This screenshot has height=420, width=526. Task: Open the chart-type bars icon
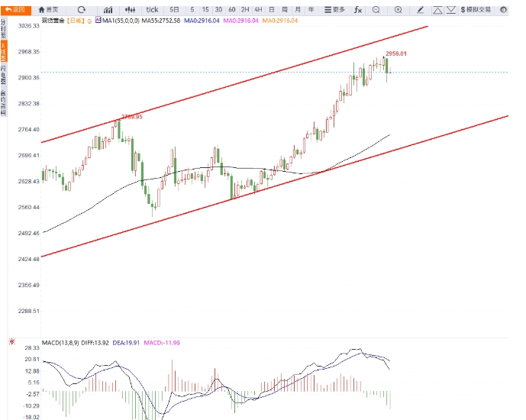point(108,10)
